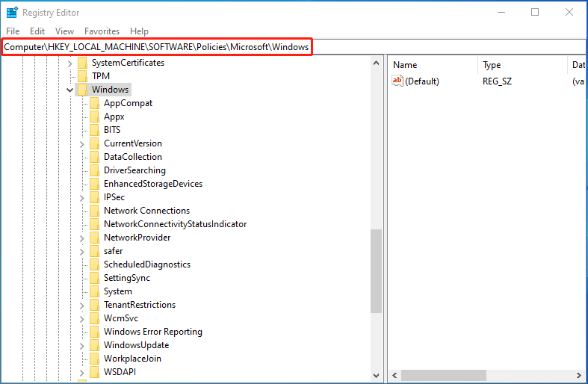
Task: Click the TPM folder icon
Action: point(82,76)
